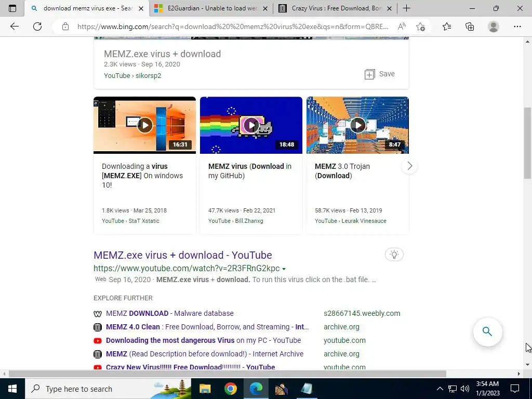Click YouTube › Leurak Vinesauce source text

[x=351, y=221]
